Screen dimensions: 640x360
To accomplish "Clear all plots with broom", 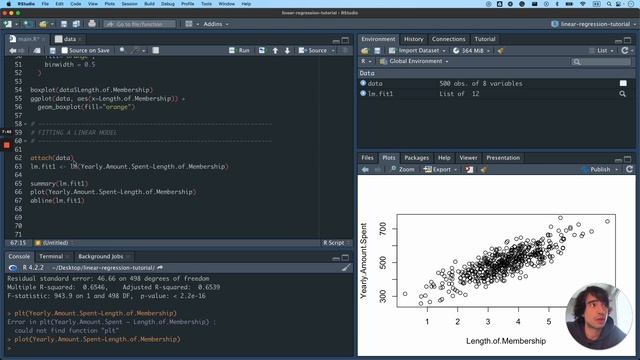I will tap(484, 169).
